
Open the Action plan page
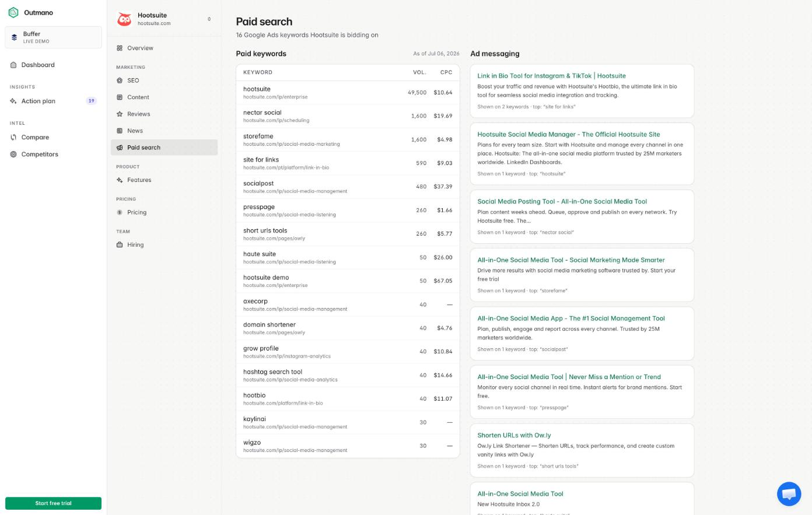click(x=53, y=101)
